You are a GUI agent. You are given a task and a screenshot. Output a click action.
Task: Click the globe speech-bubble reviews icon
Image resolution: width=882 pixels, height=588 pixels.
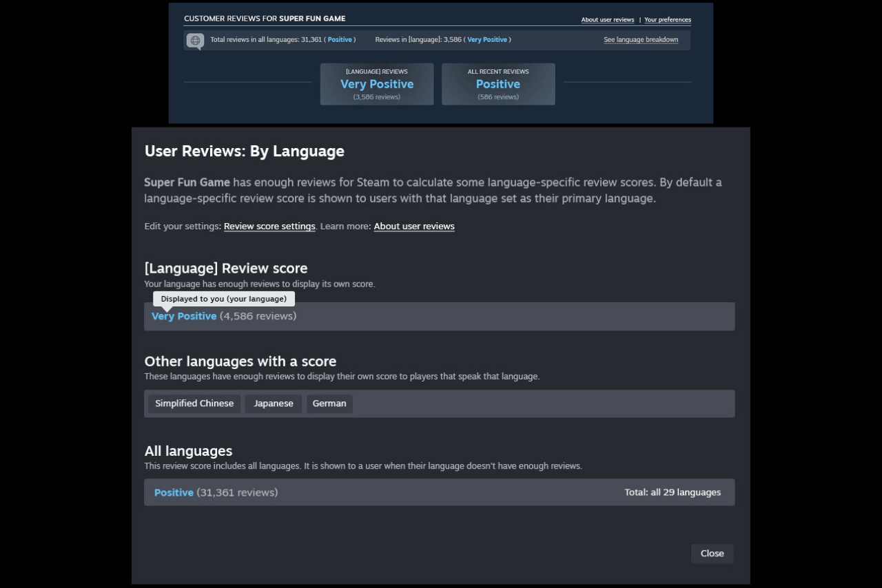click(195, 41)
